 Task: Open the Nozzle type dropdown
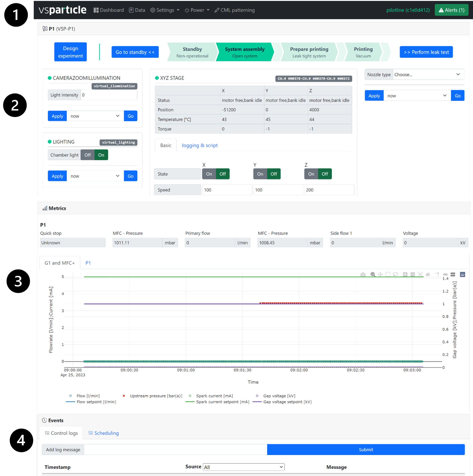[x=428, y=74]
